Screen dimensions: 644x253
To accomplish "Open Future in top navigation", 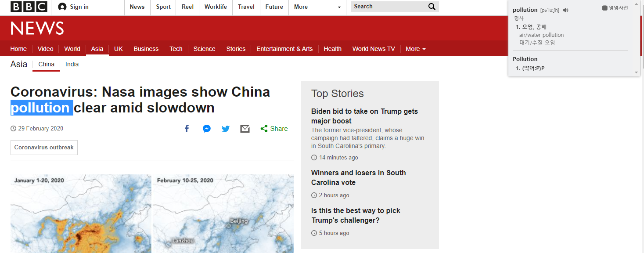I will coord(274,7).
